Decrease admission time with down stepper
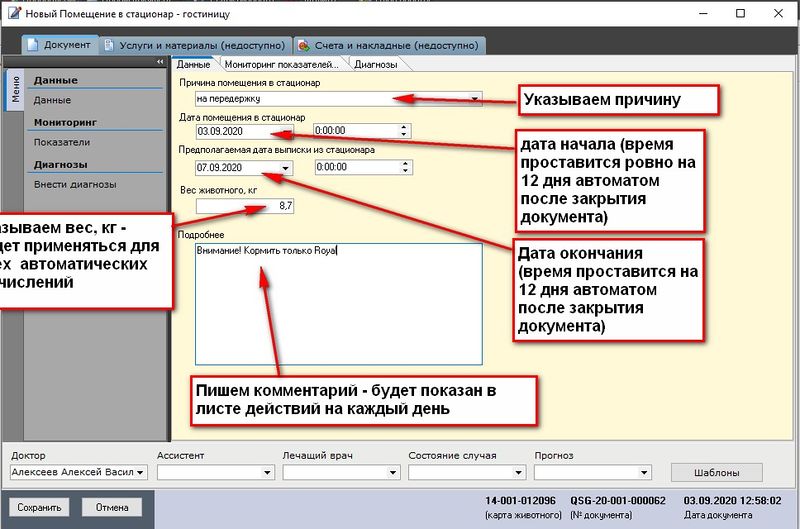Image resolution: width=800 pixels, height=529 pixels. tap(404, 134)
